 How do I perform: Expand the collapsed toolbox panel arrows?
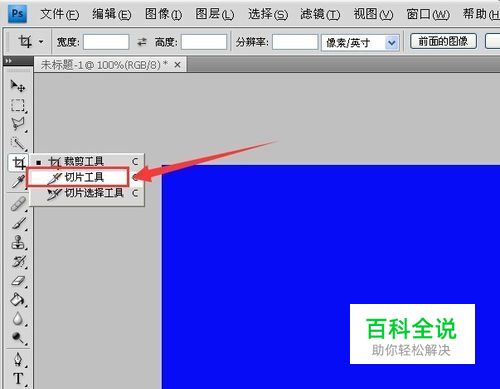tap(8, 61)
